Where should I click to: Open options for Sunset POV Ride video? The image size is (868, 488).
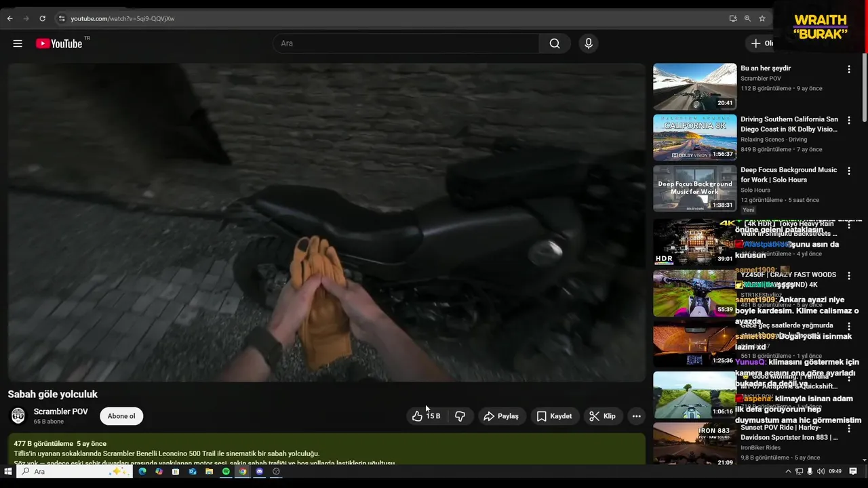click(848, 429)
